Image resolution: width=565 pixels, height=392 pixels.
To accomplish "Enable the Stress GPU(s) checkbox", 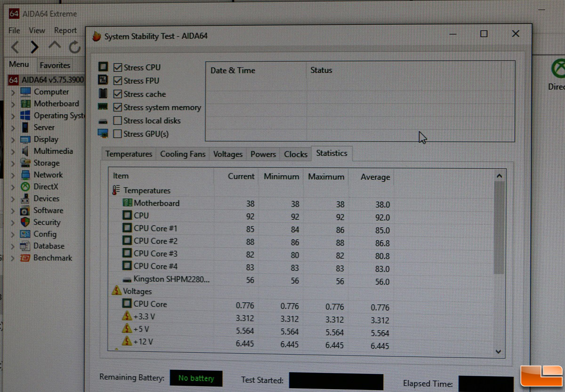I will click(x=118, y=134).
